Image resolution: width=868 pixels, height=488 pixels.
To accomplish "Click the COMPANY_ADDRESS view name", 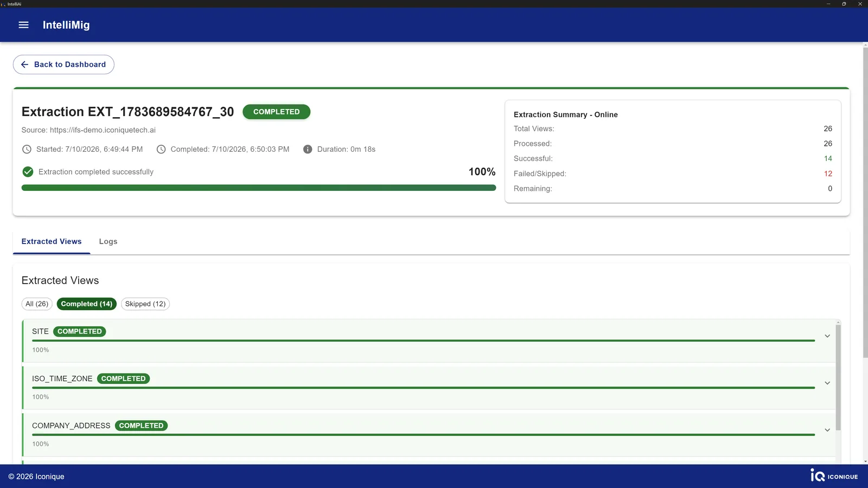I will click(x=71, y=426).
